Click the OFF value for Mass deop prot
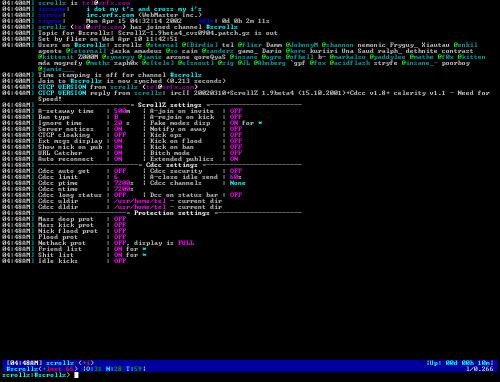 120,219
